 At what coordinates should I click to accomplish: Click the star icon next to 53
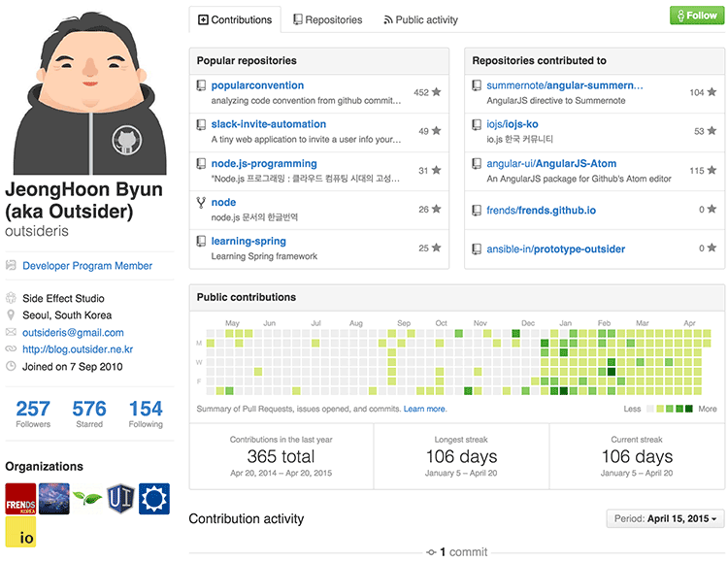(x=711, y=131)
